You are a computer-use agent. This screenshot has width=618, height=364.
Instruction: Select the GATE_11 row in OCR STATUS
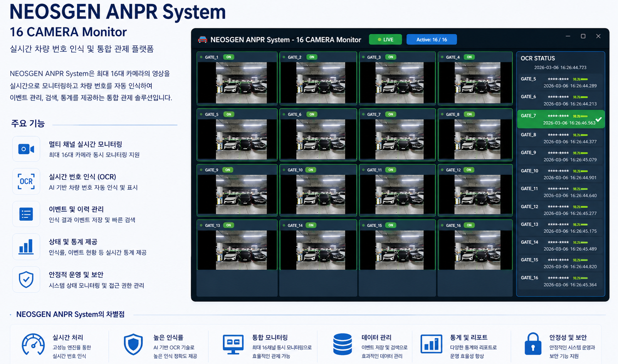(560, 192)
